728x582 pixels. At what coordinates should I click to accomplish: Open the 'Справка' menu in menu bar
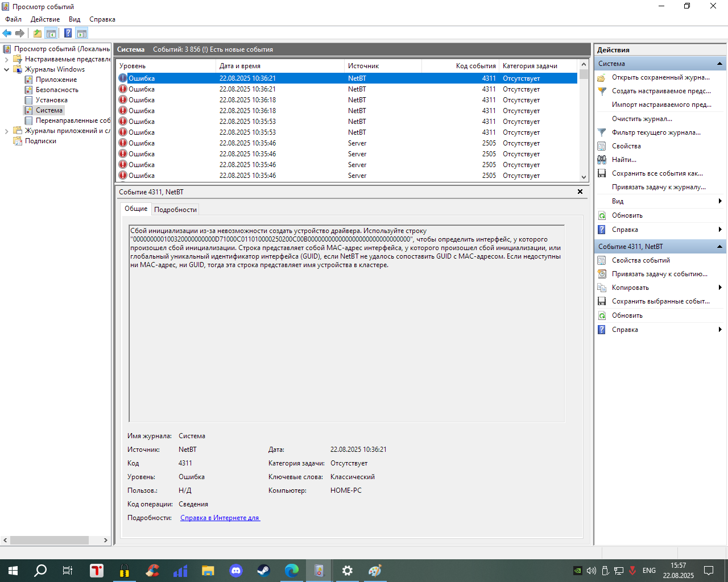tap(102, 19)
